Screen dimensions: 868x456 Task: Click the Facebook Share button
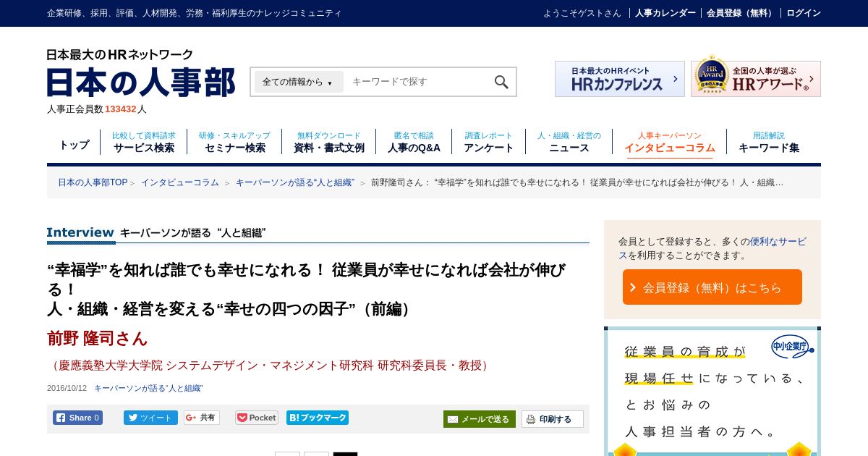pyautogui.click(x=77, y=418)
